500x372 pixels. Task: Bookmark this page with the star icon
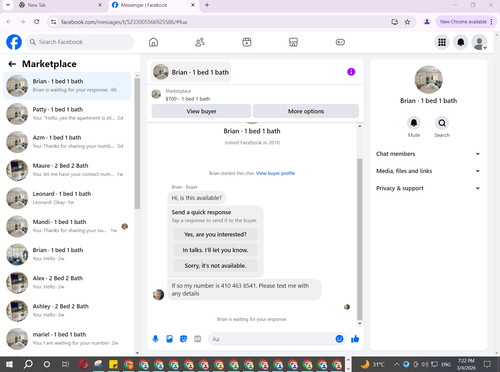pos(407,22)
